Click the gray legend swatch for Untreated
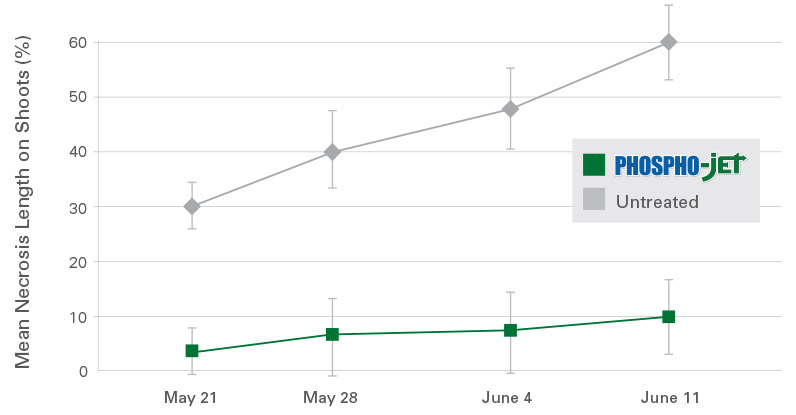Viewport: 796px width, 415px height. [x=594, y=199]
